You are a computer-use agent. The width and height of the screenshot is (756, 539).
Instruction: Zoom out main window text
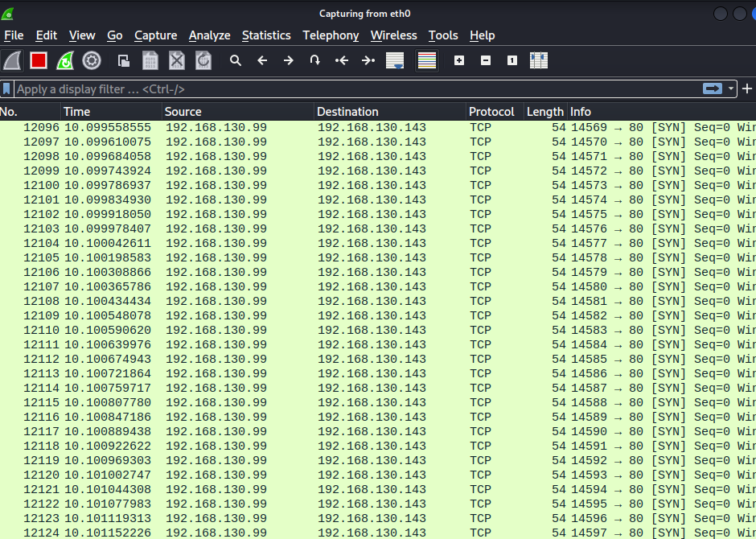(486, 61)
